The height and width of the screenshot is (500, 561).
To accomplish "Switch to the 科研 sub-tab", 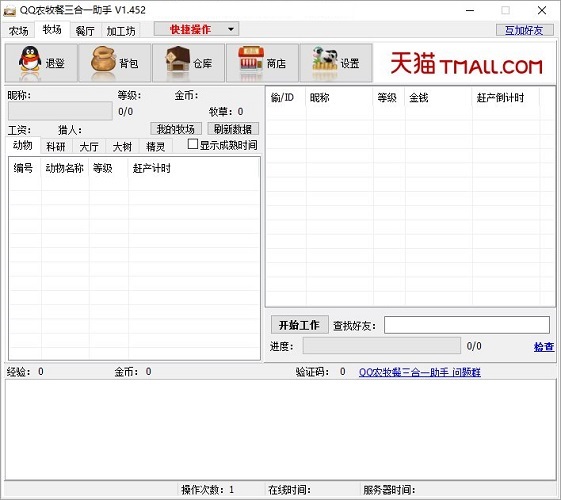I will pos(56,146).
